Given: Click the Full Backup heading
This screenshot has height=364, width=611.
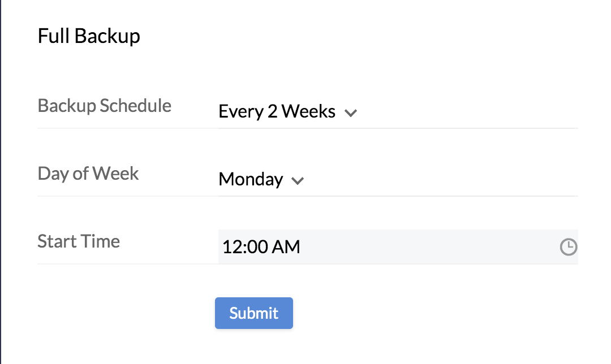Looking at the screenshot, I should coord(89,36).
